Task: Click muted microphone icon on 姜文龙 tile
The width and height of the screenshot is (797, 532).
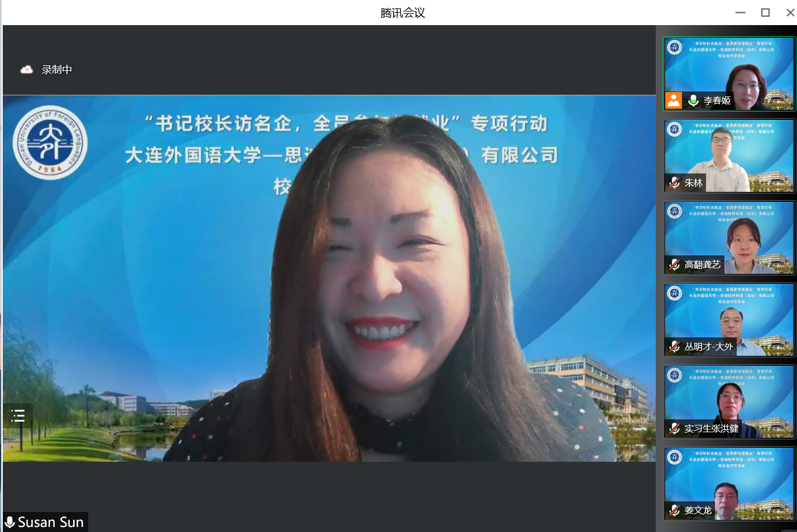Action: [x=674, y=510]
